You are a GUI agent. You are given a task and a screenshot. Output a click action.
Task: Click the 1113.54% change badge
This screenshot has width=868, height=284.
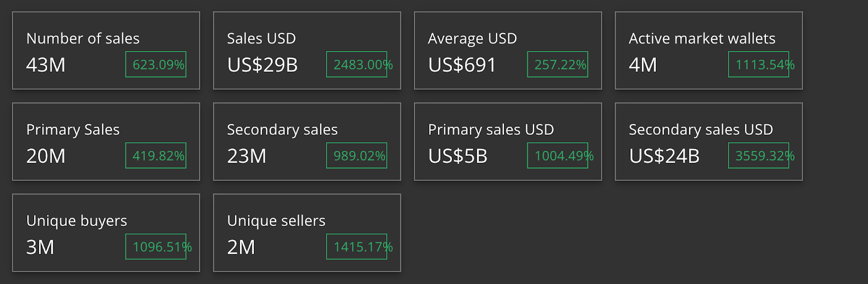pyautogui.click(x=758, y=65)
